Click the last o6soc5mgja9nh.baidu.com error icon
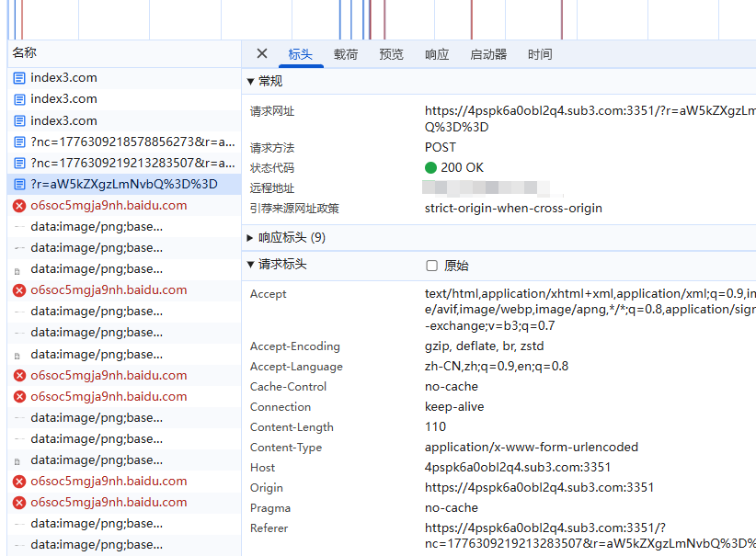Image resolution: width=756 pixels, height=556 pixels. [19, 503]
